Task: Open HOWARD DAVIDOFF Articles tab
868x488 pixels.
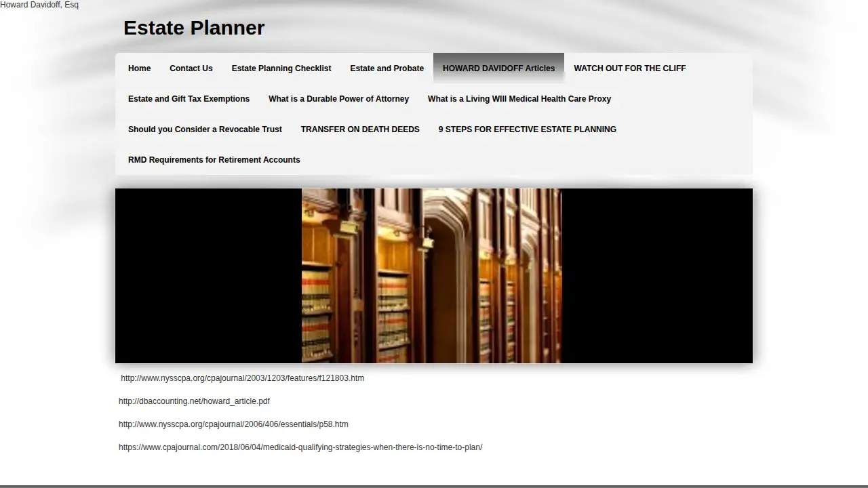Action: 498,68
